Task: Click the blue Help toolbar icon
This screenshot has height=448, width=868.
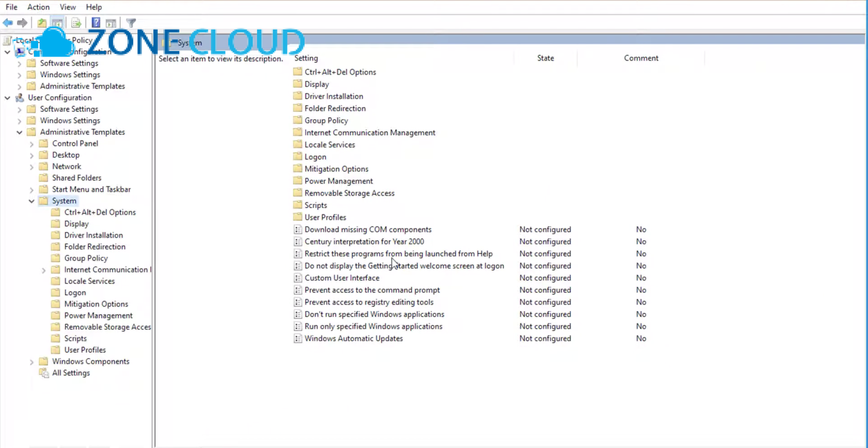Action: tap(96, 23)
